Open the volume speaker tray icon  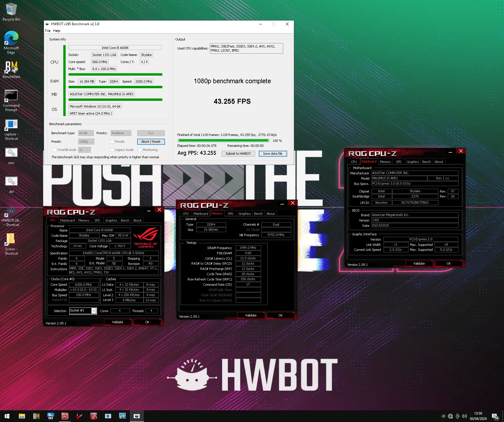pos(464,416)
